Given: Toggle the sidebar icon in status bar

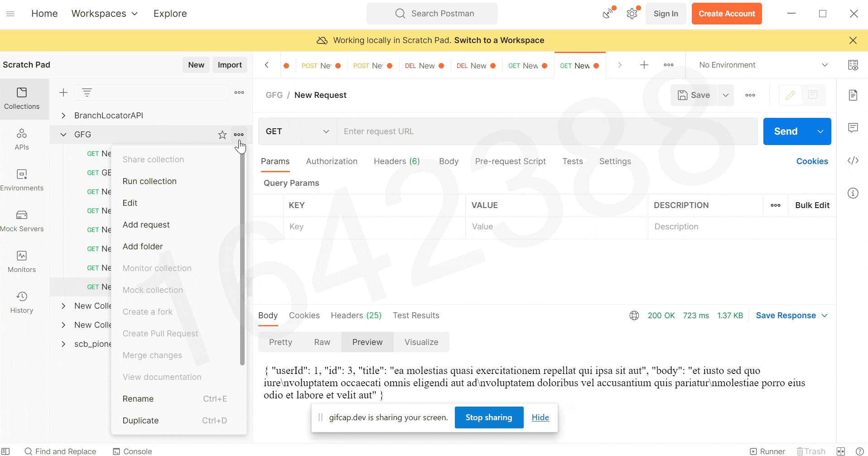Looking at the screenshot, I should (5, 451).
